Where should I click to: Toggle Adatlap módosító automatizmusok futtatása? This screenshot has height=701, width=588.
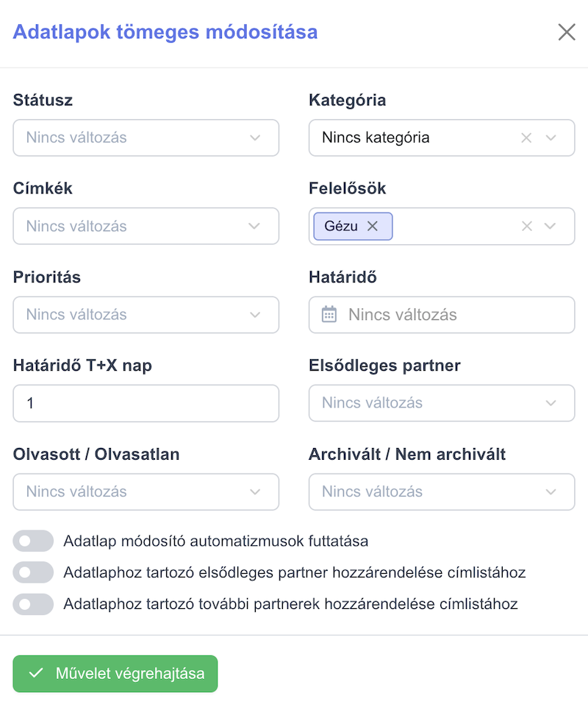33,541
